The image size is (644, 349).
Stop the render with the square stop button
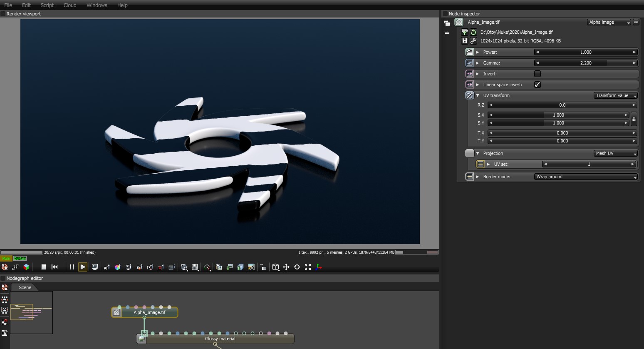pyautogui.click(x=44, y=267)
